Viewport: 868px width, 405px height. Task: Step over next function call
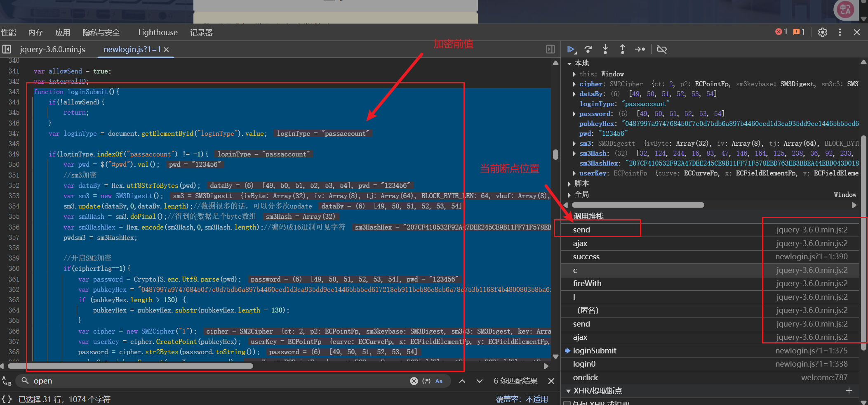click(x=588, y=50)
